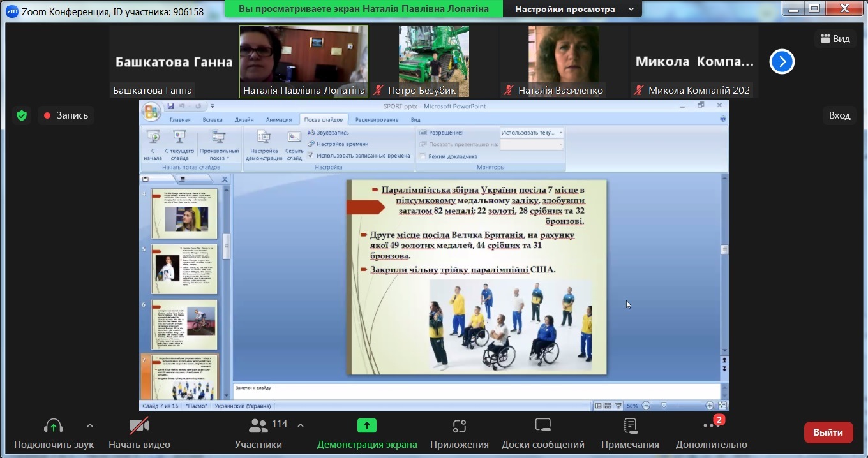Open the Разрешение combo box
The height and width of the screenshot is (458, 868).
pos(532,133)
